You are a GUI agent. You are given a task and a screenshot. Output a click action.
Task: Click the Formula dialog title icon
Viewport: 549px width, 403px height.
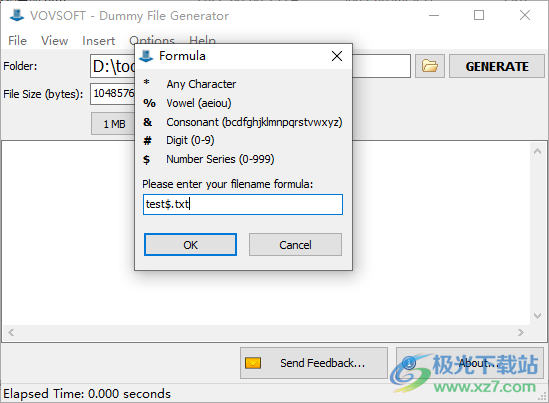pos(146,56)
